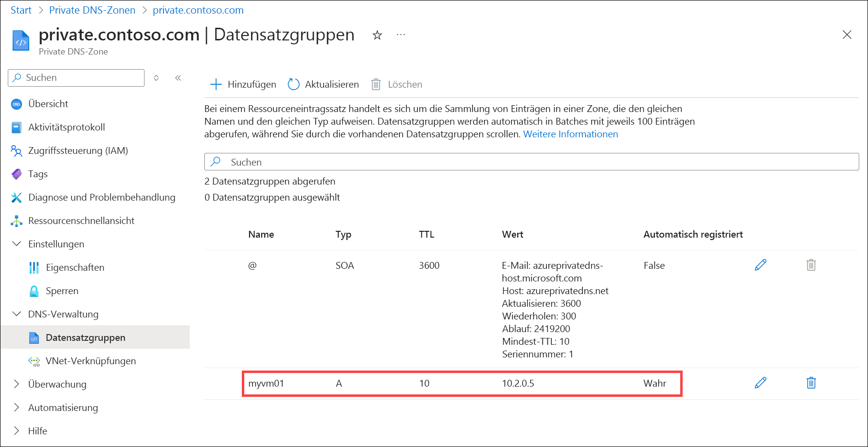Click '2 Datensatzgruppen abgerufen' text
868x447 pixels.
[x=270, y=181]
